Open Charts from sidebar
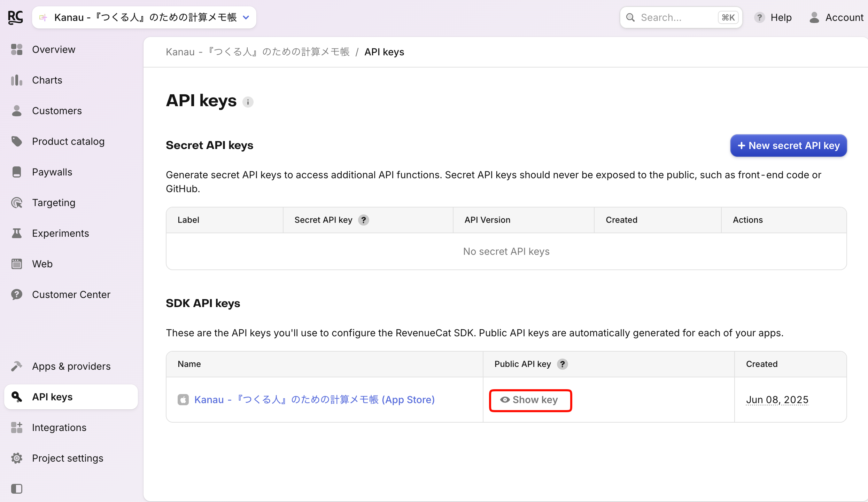This screenshot has width=868, height=502. (x=47, y=80)
